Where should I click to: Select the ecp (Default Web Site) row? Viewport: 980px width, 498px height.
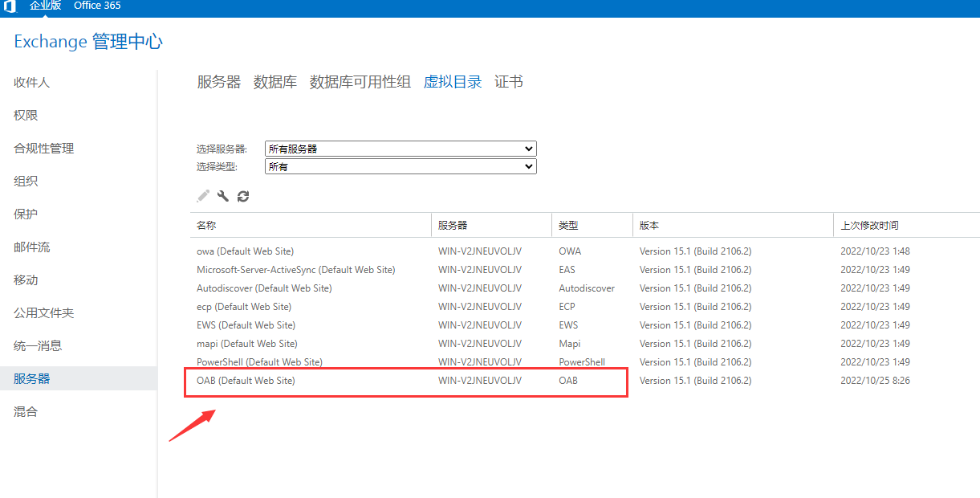click(585, 307)
